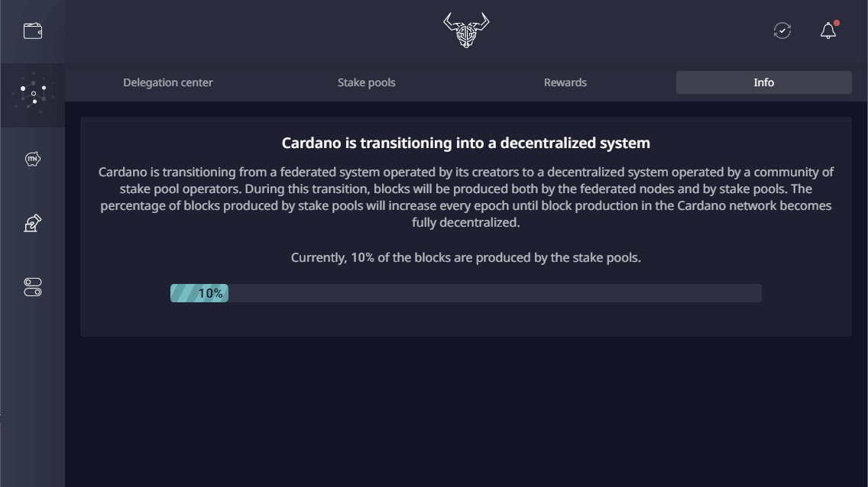This screenshot has height=487, width=868.
Task: Click the heading about decentralized system transition
Action: click(465, 144)
